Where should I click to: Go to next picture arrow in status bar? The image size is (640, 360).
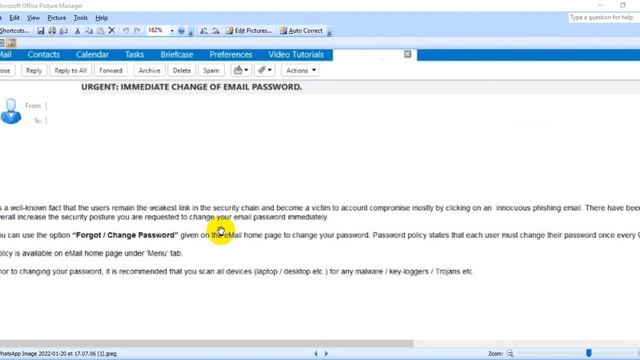click(326, 353)
